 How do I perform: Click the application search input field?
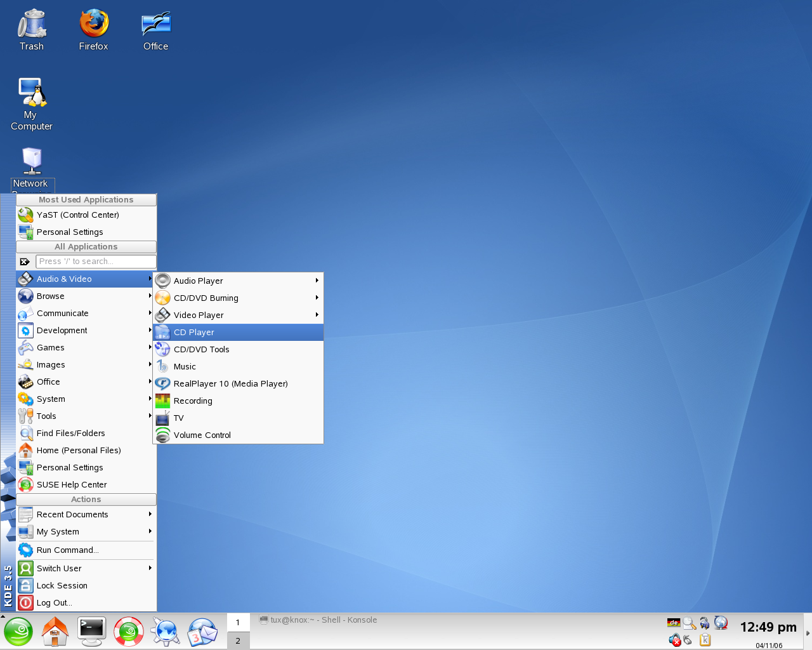96,262
